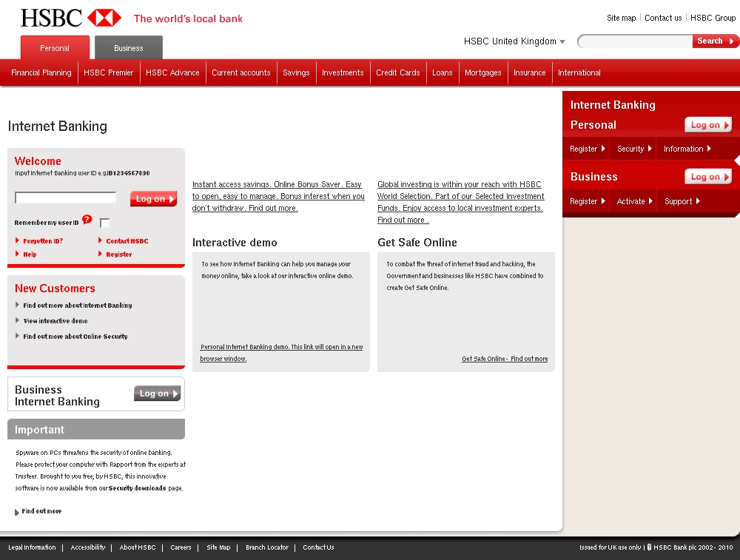Open the Credit Cards menu
740x560 pixels.
pyautogui.click(x=398, y=72)
